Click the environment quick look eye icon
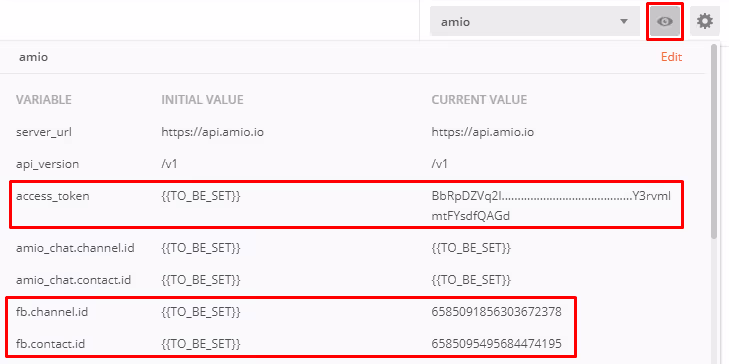Image resolution: width=729 pixels, height=364 pixels. pyautogui.click(x=665, y=21)
